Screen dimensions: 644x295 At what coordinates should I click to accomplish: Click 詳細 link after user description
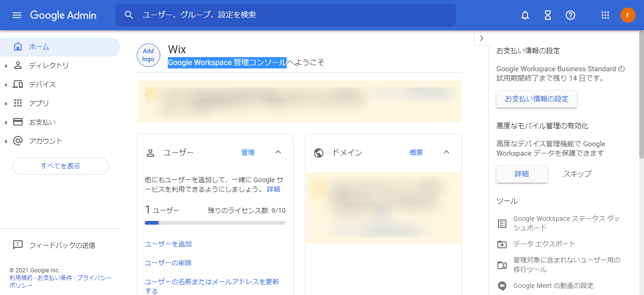point(273,189)
